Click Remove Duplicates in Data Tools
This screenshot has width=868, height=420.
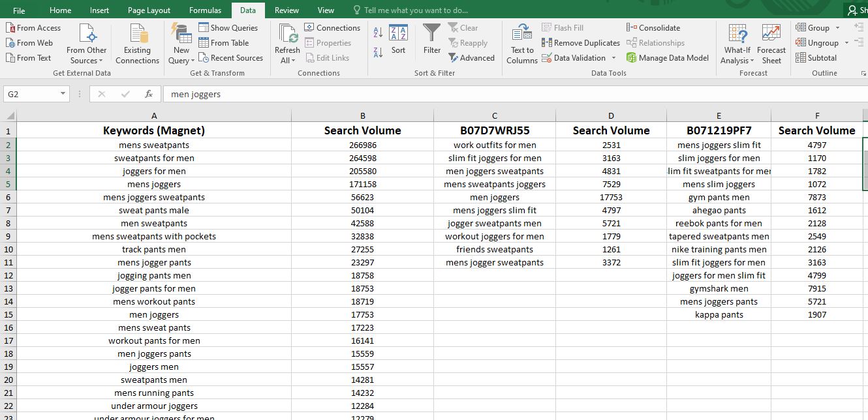[x=581, y=43]
